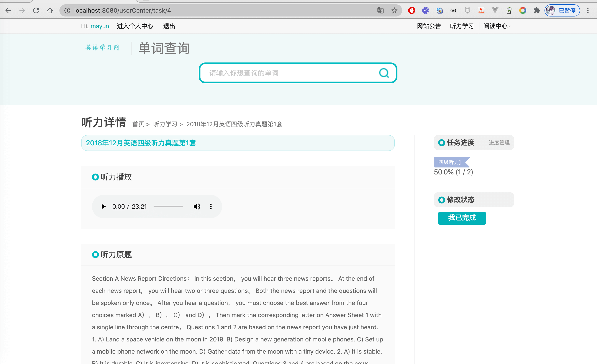Click the red adblock extension icon
Image resolution: width=597 pixels, height=364 pixels.
[x=411, y=10]
